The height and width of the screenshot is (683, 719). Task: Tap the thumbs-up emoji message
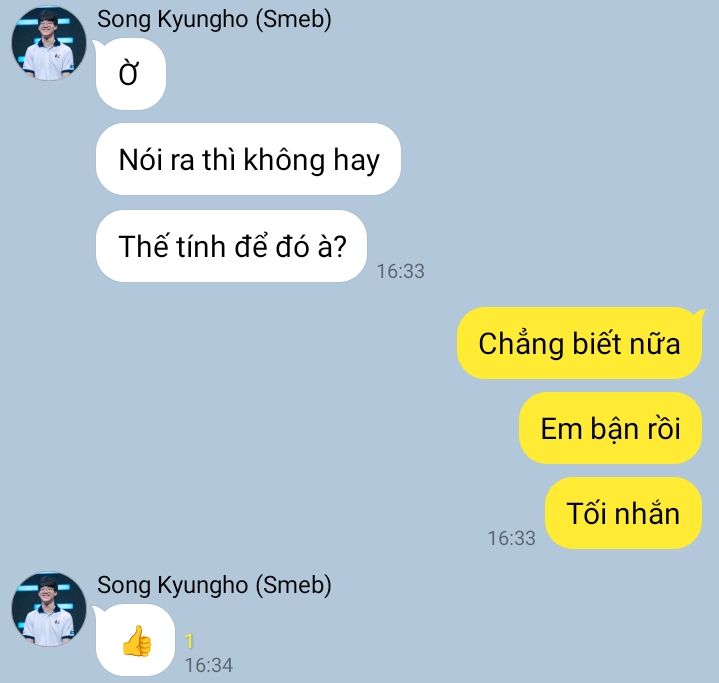(x=136, y=640)
